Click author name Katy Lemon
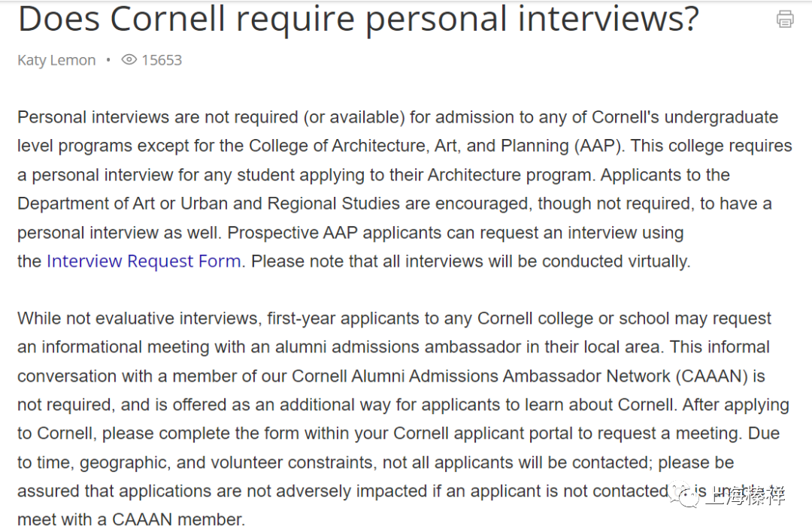This screenshot has width=812, height=532. (56, 61)
